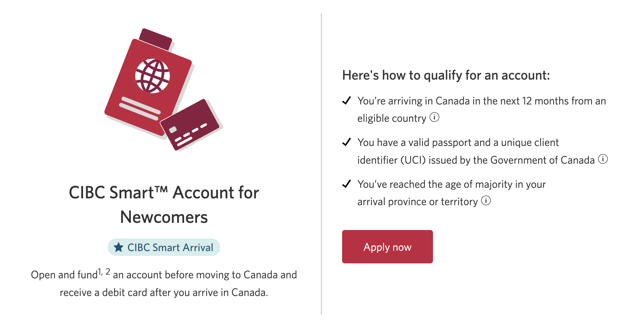Screen dimensions: 644x328
Task: Click the globe emblem on the passport
Action: point(152,76)
